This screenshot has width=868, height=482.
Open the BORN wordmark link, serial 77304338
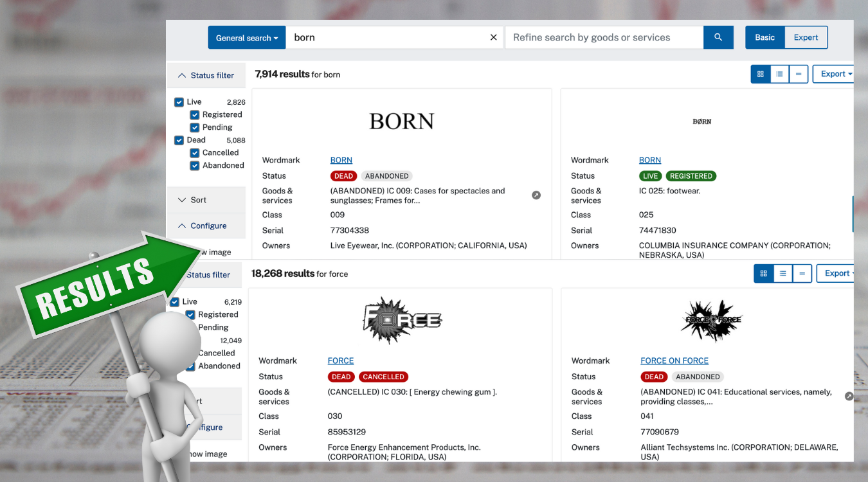(341, 160)
